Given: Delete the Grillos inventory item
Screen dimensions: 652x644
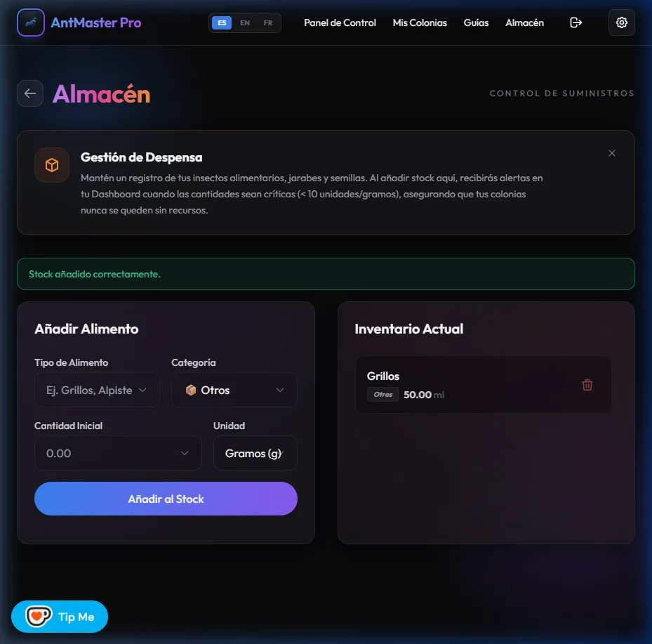Looking at the screenshot, I should [587, 385].
